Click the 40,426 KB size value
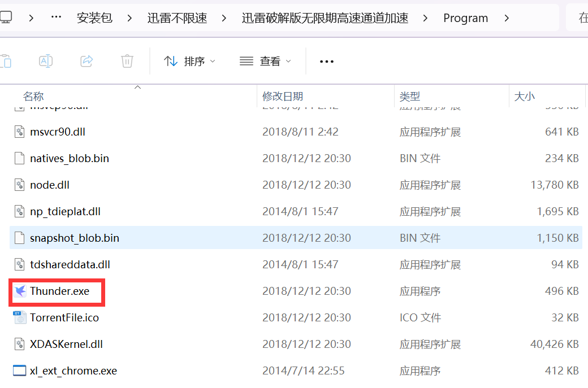The image size is (588, 388). pyautogui.click(x=555, y=344)
